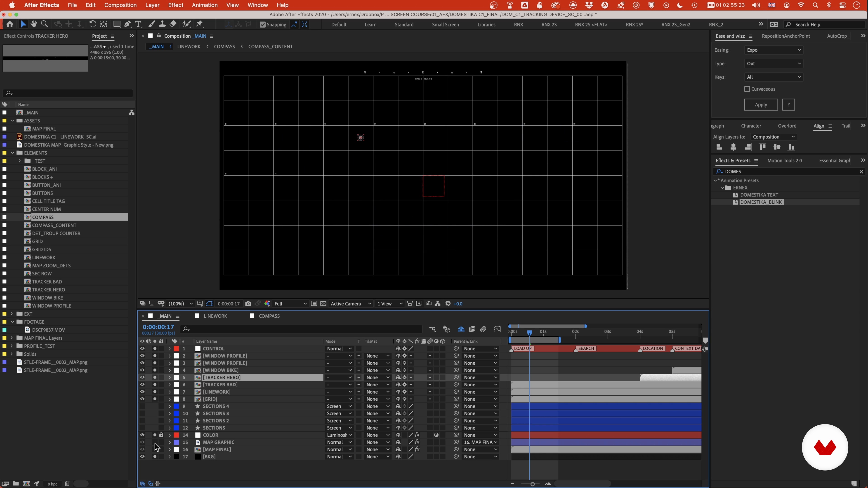Select the Pen tool
This screenshot has width=868, height=488.
(x=127, y=24)
